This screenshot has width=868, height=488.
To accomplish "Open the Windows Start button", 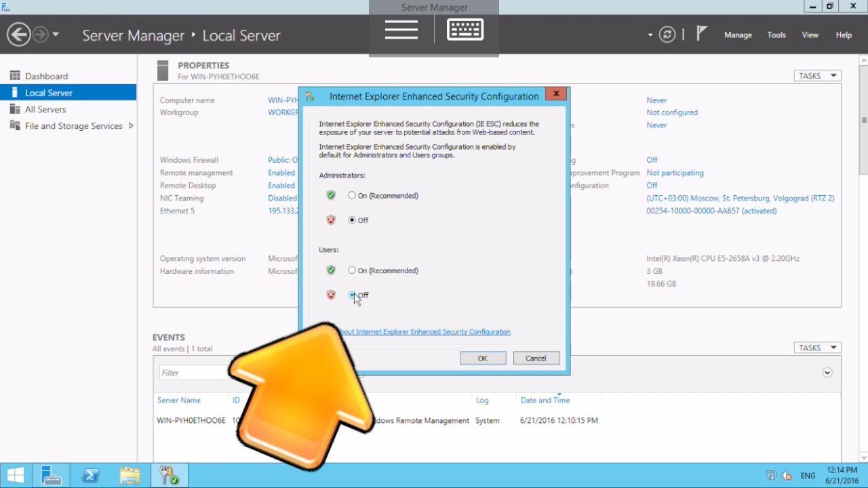I will pos(16,475).
